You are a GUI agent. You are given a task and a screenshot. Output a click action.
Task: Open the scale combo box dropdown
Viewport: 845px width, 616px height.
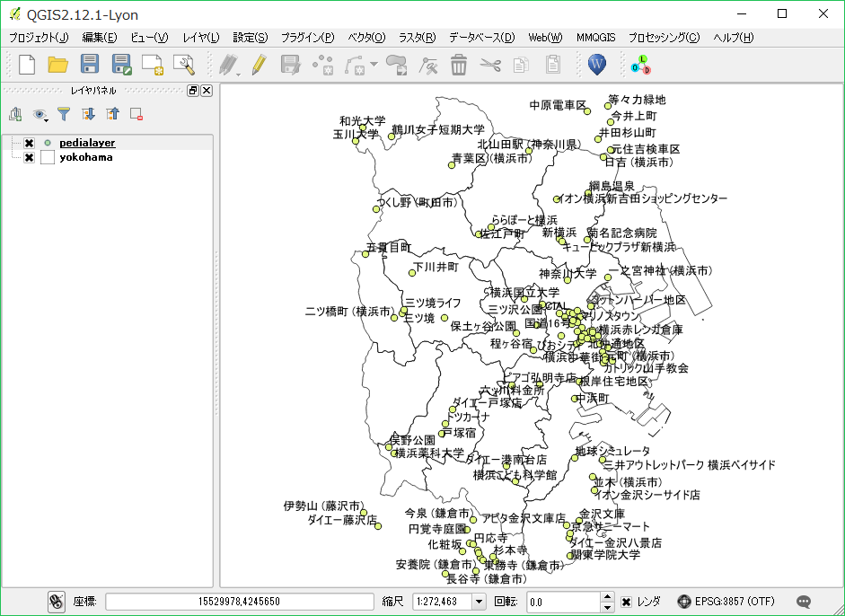(479, 602)
